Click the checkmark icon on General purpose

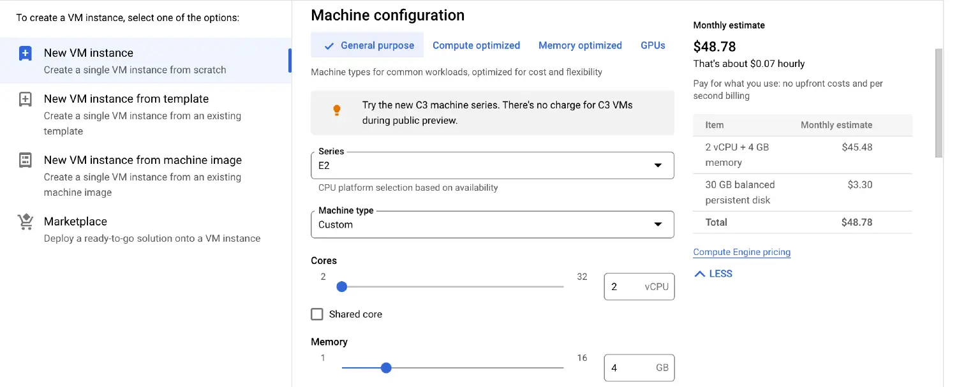[x=329, y=45]
